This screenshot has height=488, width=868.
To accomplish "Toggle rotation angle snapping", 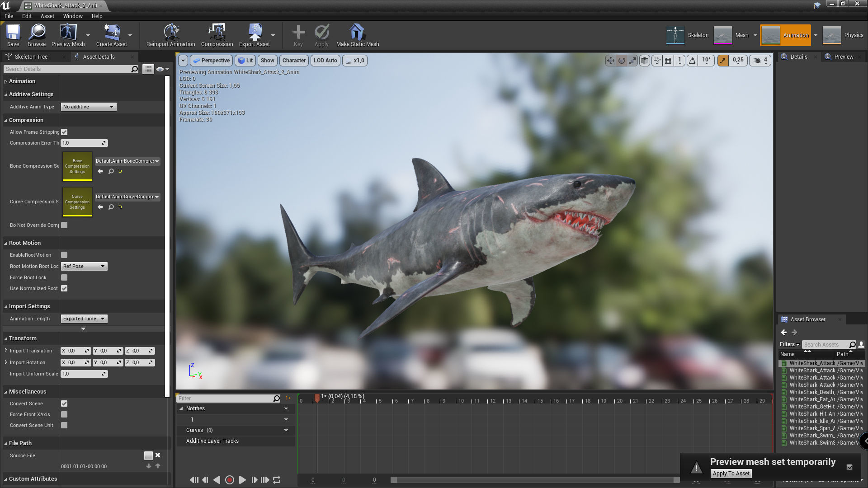I will (692, 61).
